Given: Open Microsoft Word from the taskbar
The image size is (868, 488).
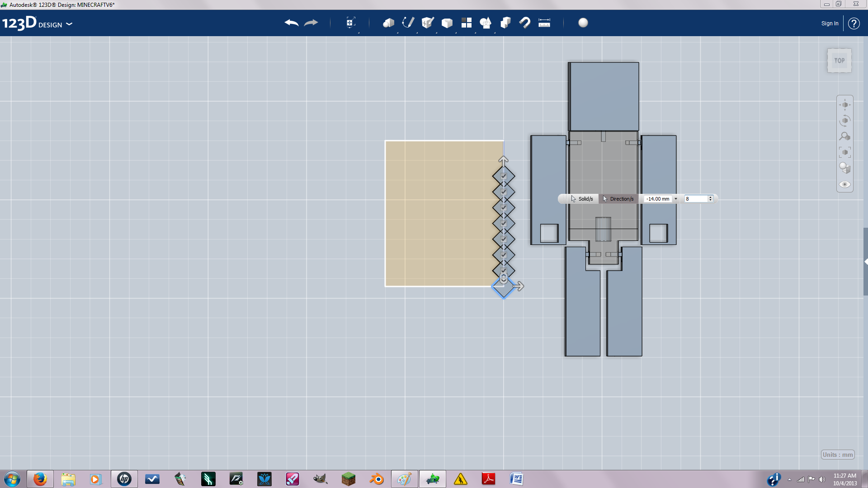Looking at the screenshot, I should (516, 479).
